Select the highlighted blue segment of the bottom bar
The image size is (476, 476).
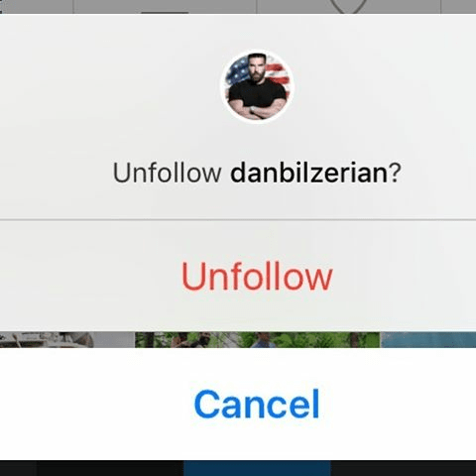click(257, 468)
